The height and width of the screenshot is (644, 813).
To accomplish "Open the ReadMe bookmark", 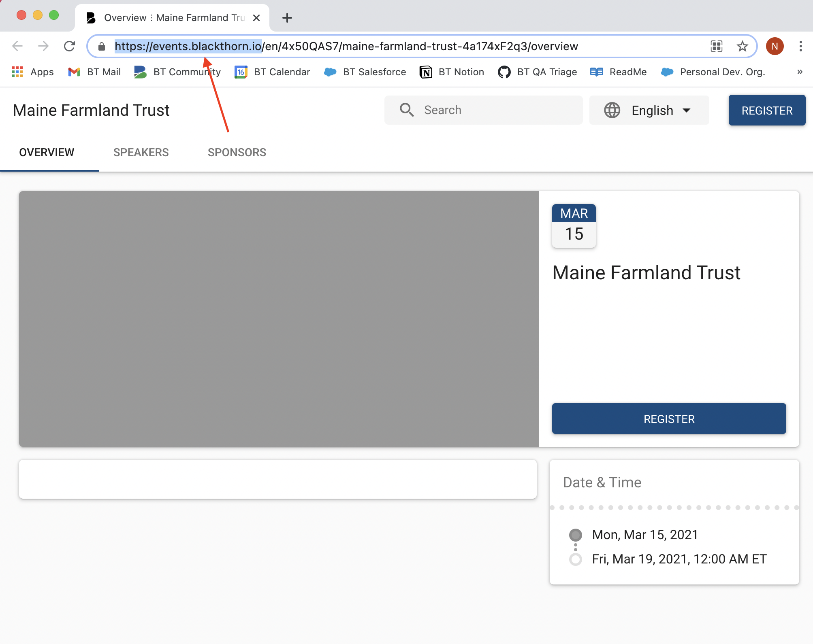I will pos(619,72).
